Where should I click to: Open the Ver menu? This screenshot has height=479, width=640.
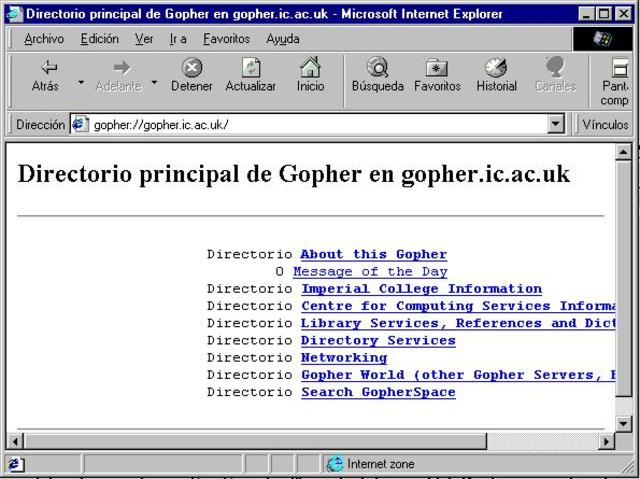(x=144, y=39)
